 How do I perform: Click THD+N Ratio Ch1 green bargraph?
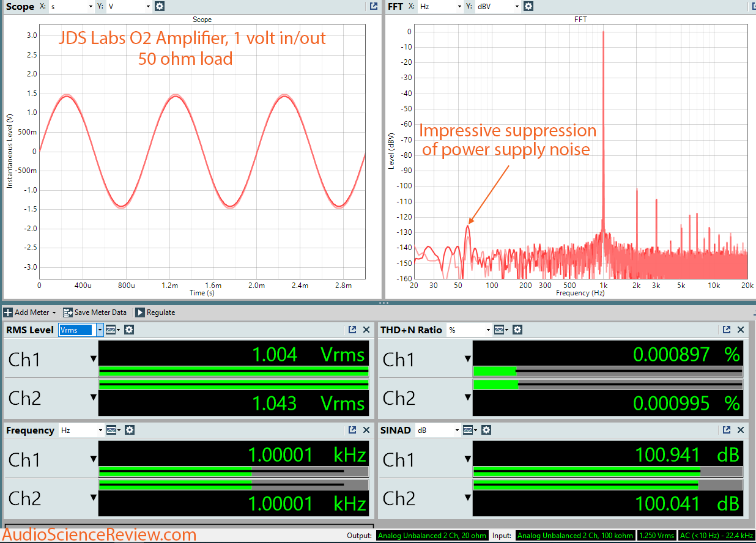[495, 371]
